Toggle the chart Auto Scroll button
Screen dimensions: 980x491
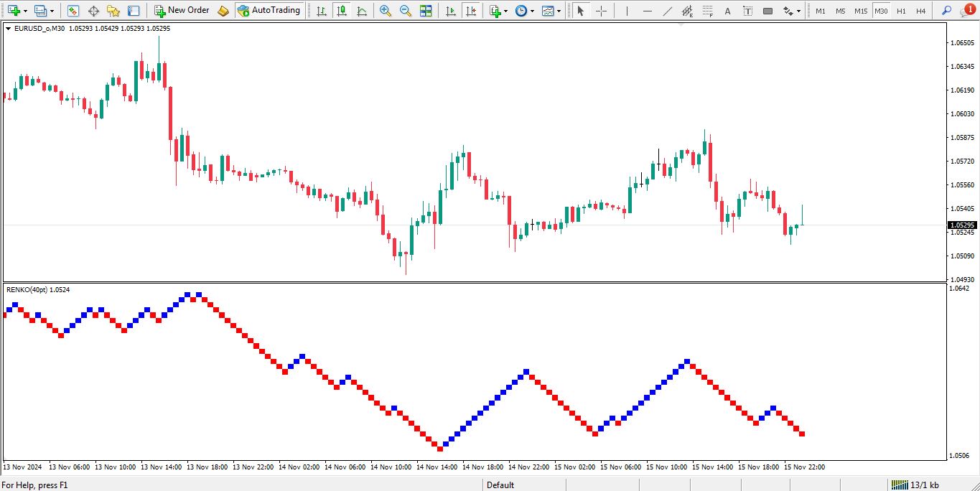click(x=450, y=11)
